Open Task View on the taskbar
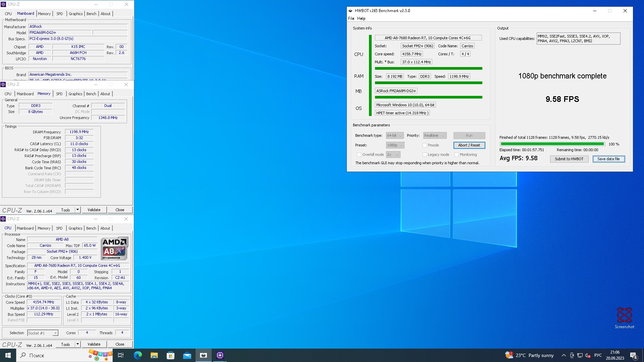 click(121, 355)
